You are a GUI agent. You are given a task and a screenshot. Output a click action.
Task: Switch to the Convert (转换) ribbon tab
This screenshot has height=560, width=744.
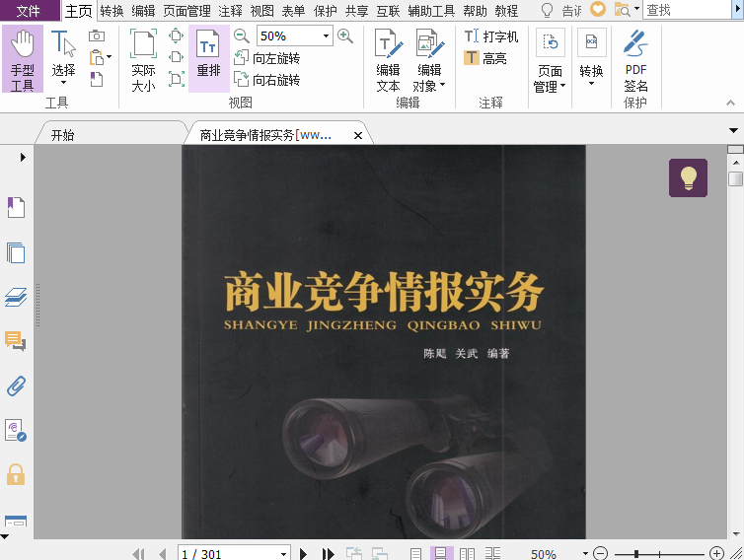(112, 11)
